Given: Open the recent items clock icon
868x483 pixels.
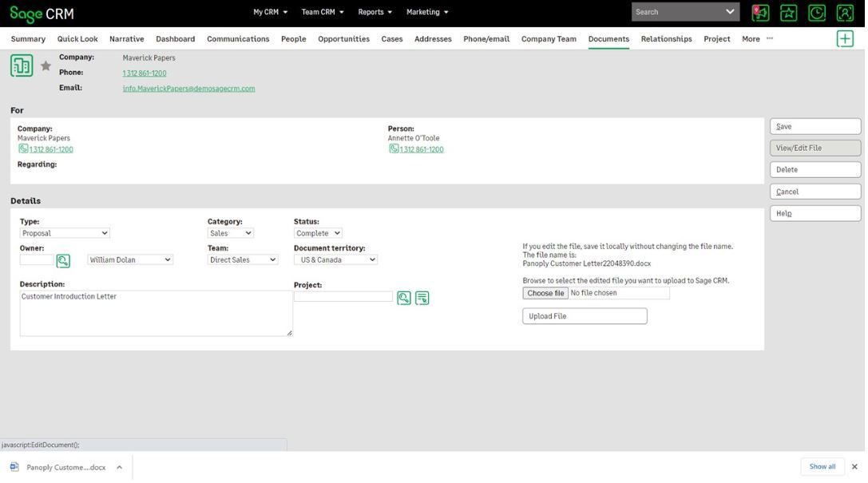Looking at the screenshot, I should 817,13.
